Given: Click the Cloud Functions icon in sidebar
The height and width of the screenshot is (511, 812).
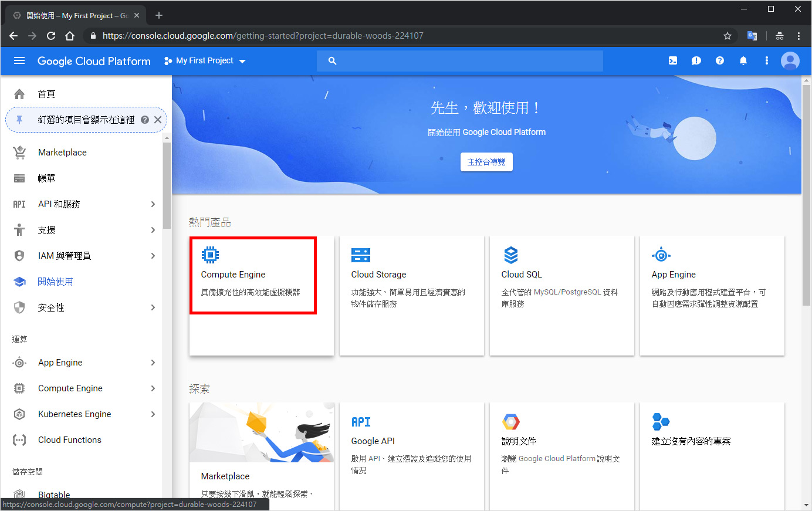Looking at the screenshot, I should (x=19, y=440).
